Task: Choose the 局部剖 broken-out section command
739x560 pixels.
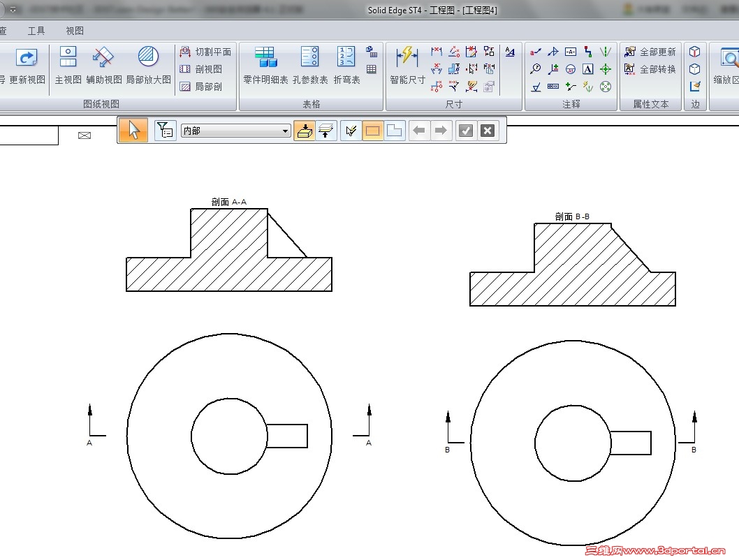Action: (x=200, y=87)
